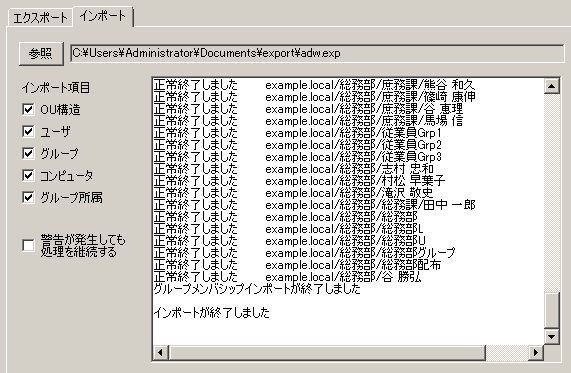Click log line ending 志村 忠和
The height and width of the screenshot is (373, 571).
294,169
